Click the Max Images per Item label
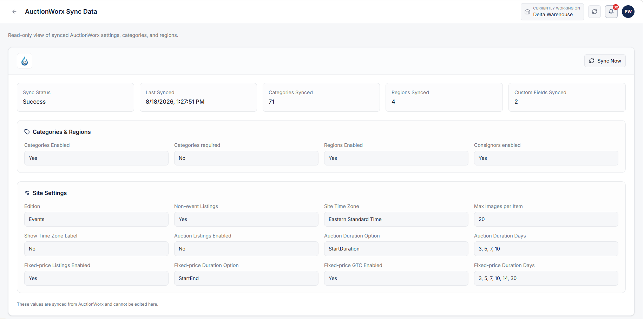Screen dimensions: 644x319 [x=498, y=206]
